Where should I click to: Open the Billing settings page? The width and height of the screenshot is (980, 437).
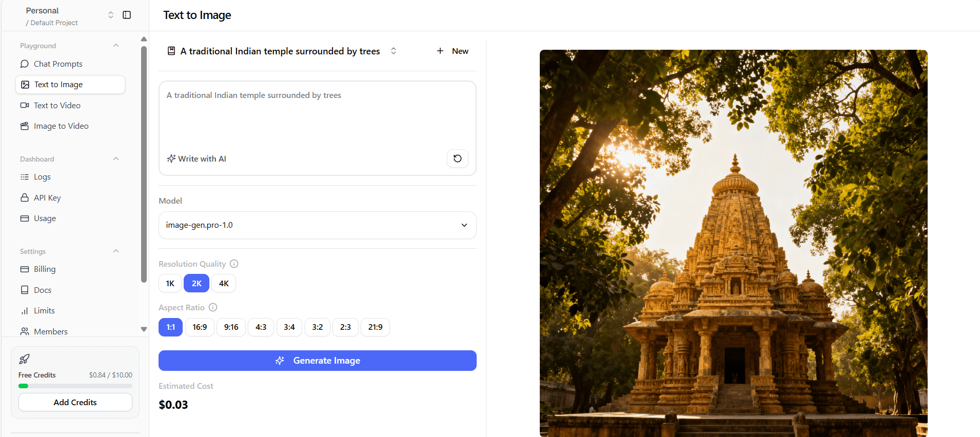coord(45,269)
